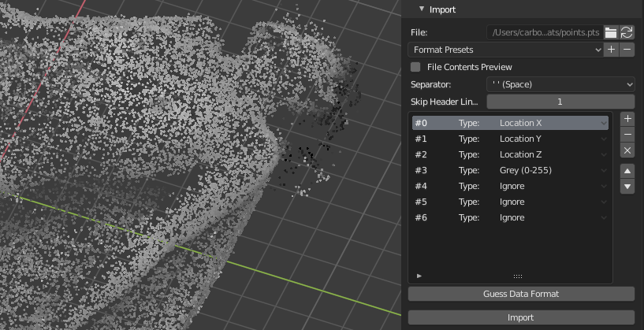Add a new column to the list
Screen dimensions: 644x330
pos(627,119)
